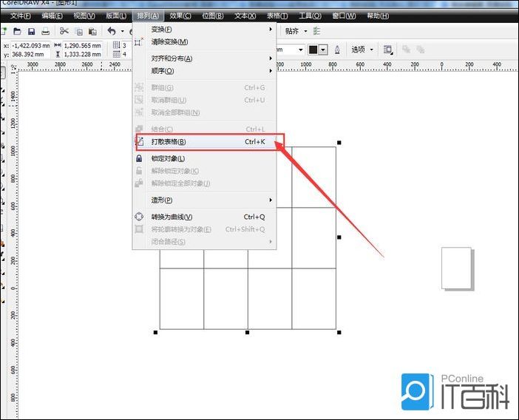Click the Open folder toolbar icon
This screenshot has height=420, width=519.
point(17,32)
